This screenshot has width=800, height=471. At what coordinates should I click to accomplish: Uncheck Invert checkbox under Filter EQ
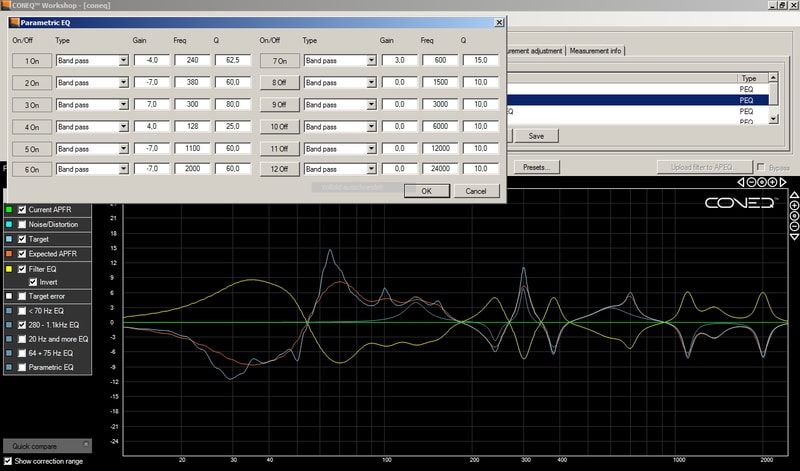click(x=33, y=282)
